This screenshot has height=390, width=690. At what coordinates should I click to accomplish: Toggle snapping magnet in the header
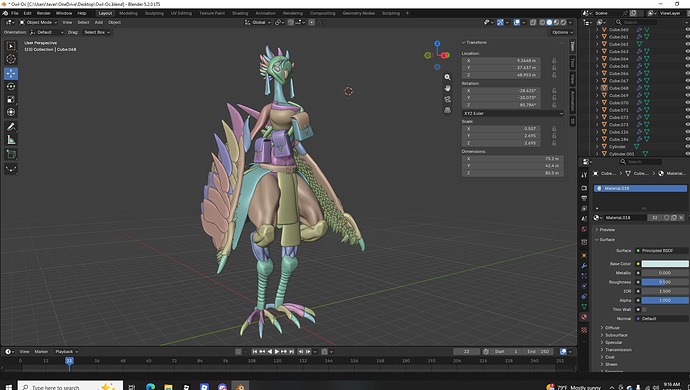pos(290,22)
